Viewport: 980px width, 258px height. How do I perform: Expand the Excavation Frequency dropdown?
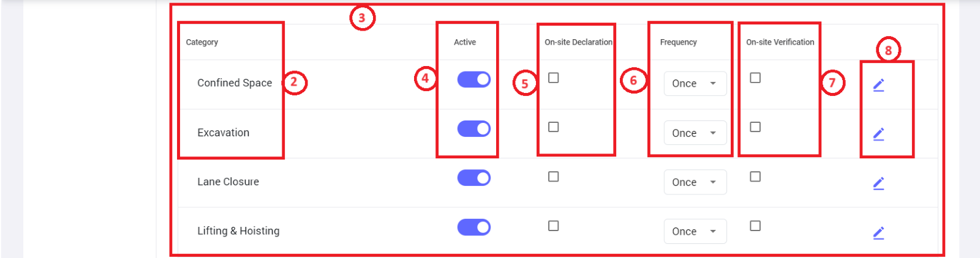(x=695, y=133)
